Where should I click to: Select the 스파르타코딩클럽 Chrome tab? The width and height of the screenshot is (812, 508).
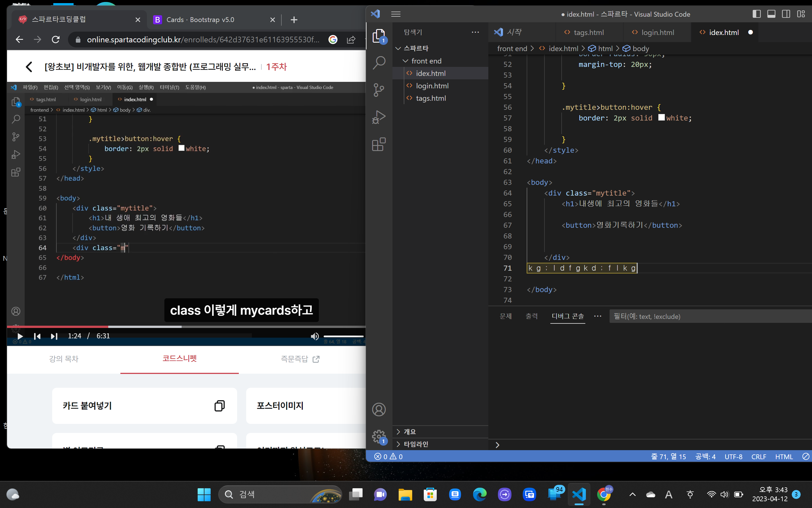point(79,19)
